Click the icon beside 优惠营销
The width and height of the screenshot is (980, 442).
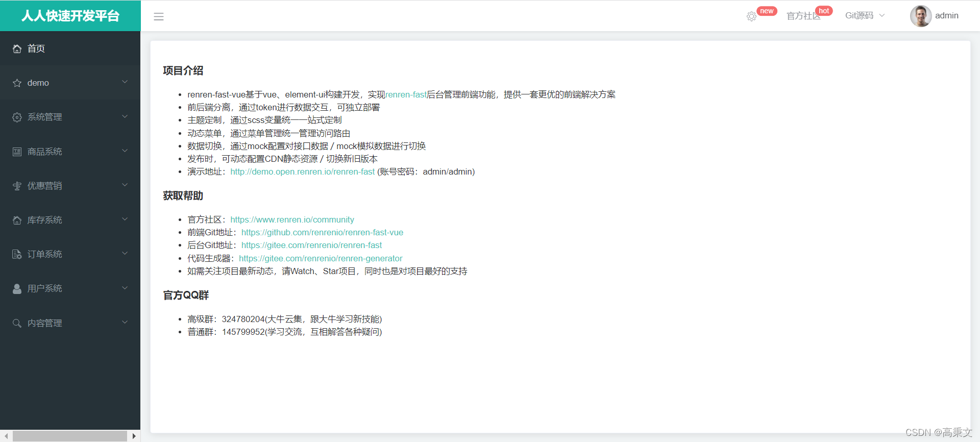[17, 186]
